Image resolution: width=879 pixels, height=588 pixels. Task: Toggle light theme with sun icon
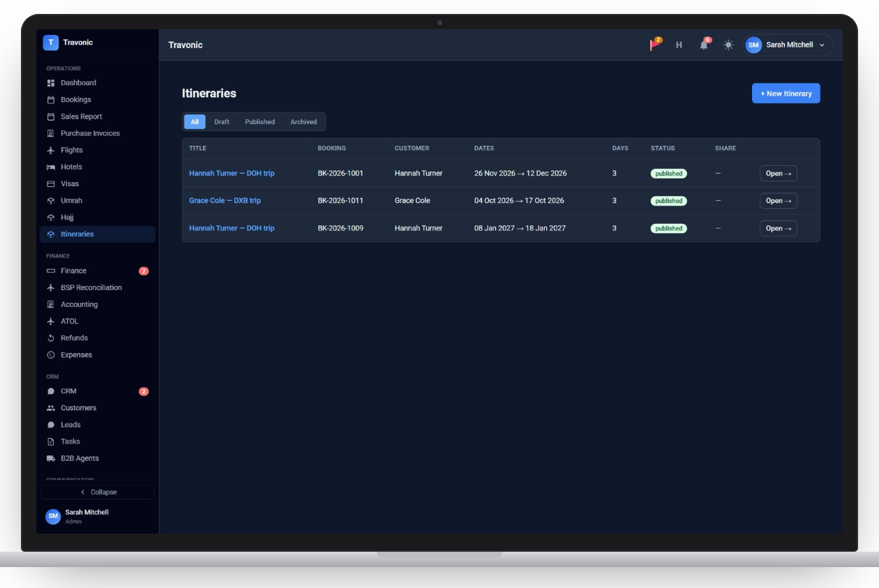pyautogui.click(x=728, y=45)
